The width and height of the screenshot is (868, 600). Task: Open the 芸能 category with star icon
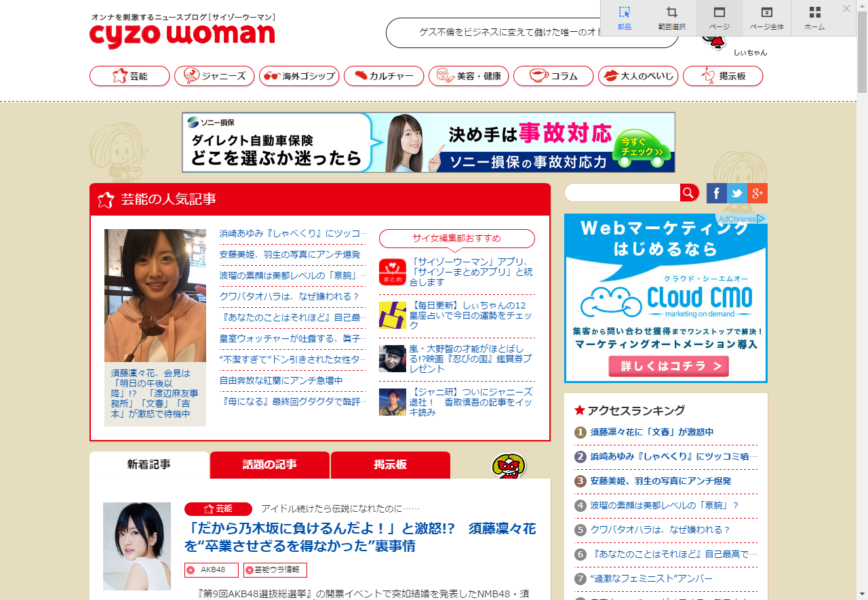coord(130,76)
